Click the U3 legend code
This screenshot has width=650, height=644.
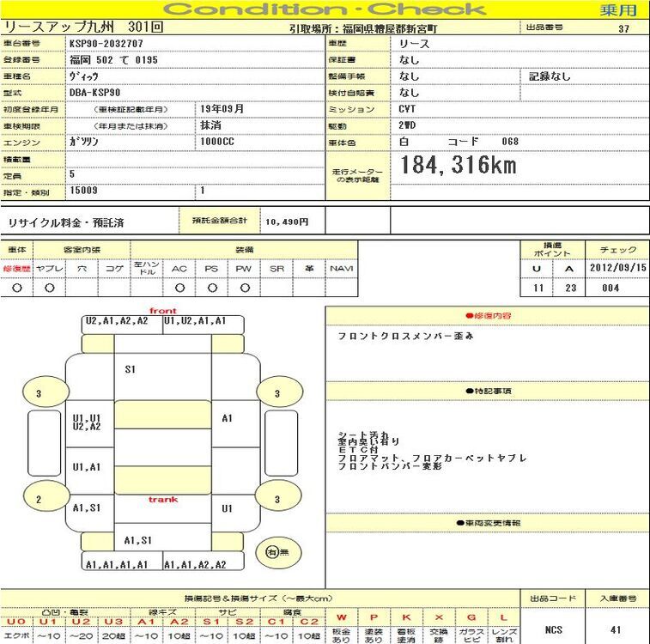113,622
